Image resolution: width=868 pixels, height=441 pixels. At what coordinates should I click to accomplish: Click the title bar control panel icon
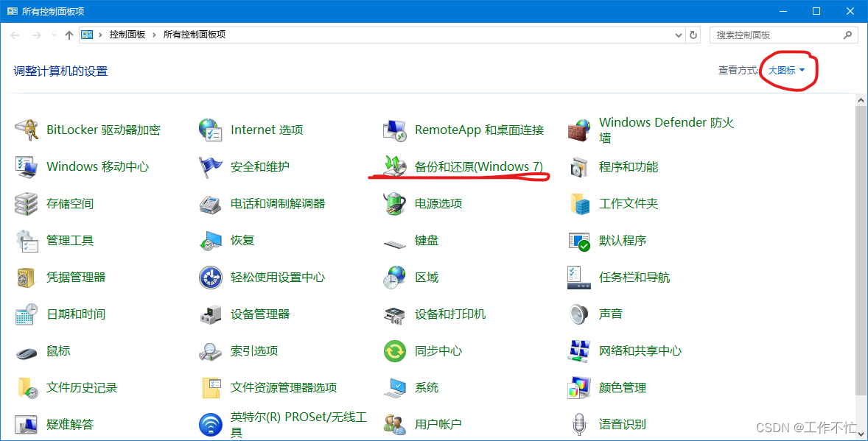pyautogui.click(x=13, y=11)
